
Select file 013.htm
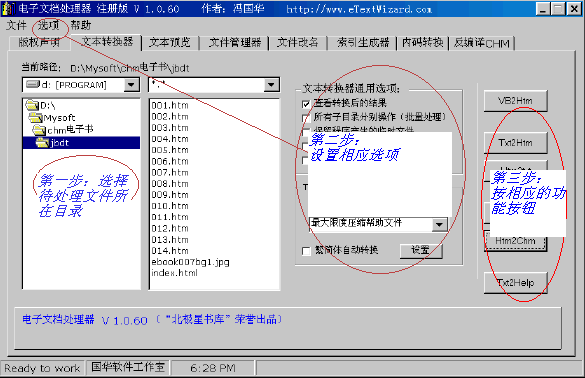coord(170,240)
